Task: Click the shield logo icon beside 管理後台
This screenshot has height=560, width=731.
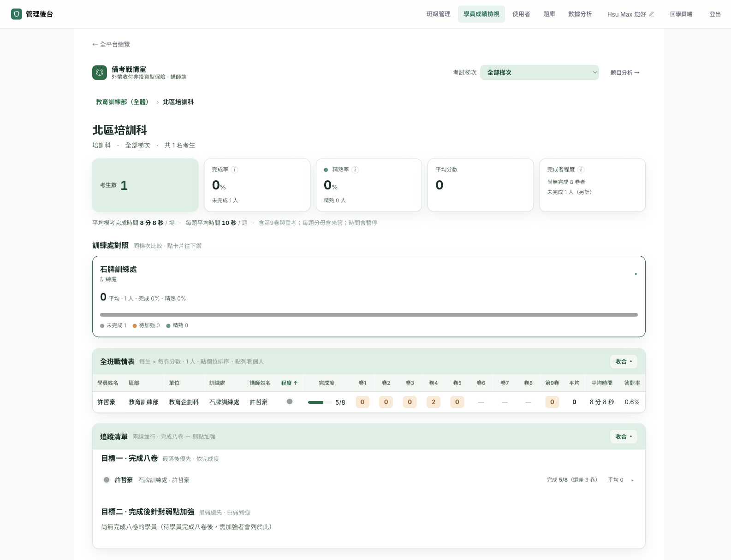Action: point(17,14)
